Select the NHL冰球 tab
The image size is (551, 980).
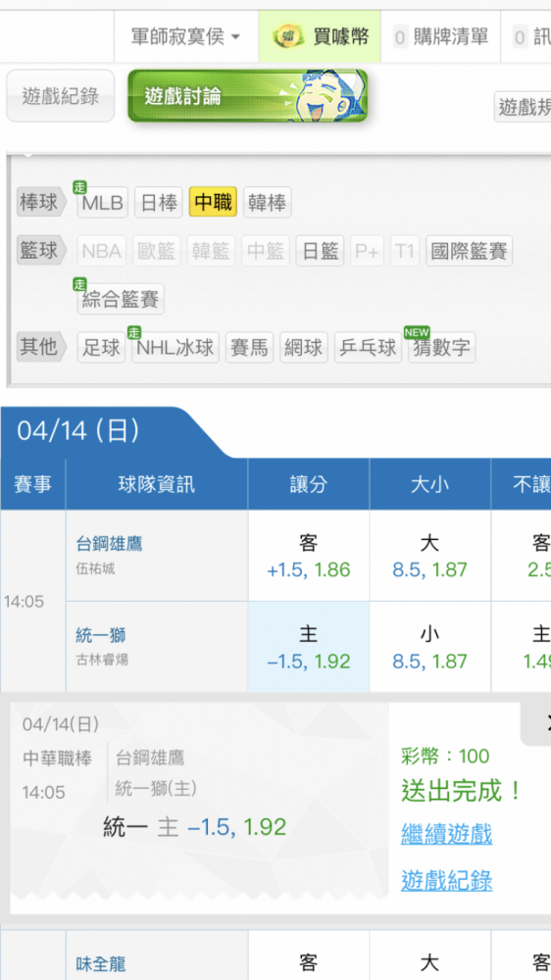[x=175, y=347]
